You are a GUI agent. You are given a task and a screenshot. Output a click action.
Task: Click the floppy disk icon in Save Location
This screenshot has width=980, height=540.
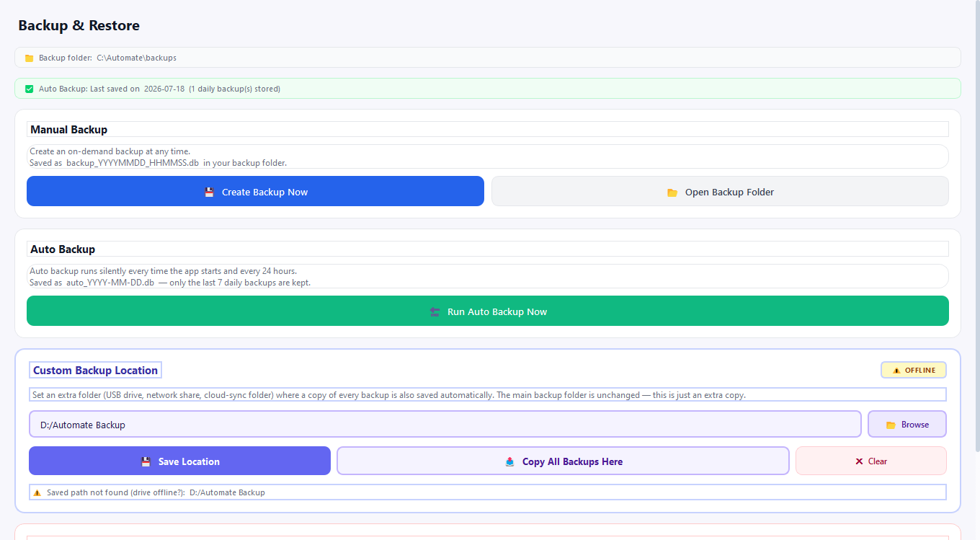click(x=146, y=461)
